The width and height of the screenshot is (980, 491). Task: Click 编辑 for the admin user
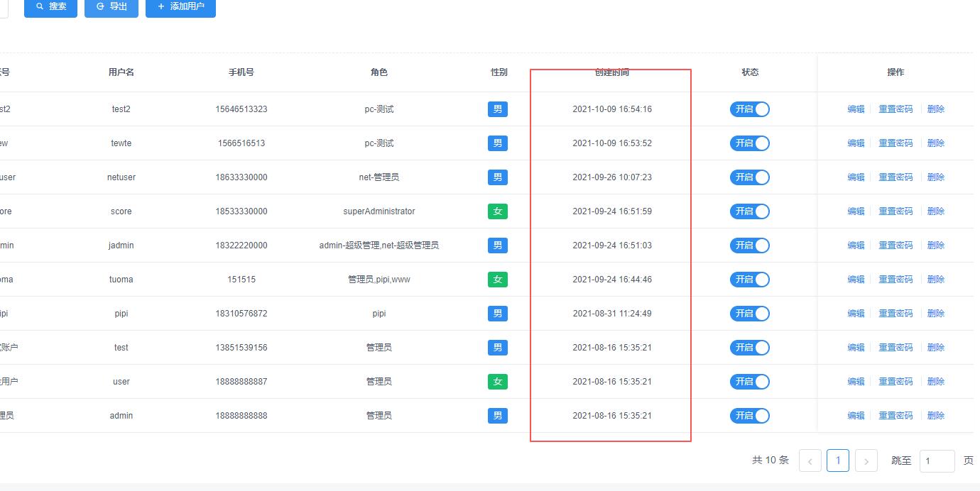coord(856,416)
